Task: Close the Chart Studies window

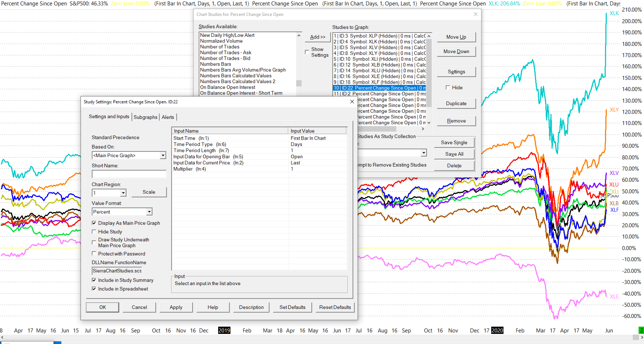Action: tap(475, 14)
